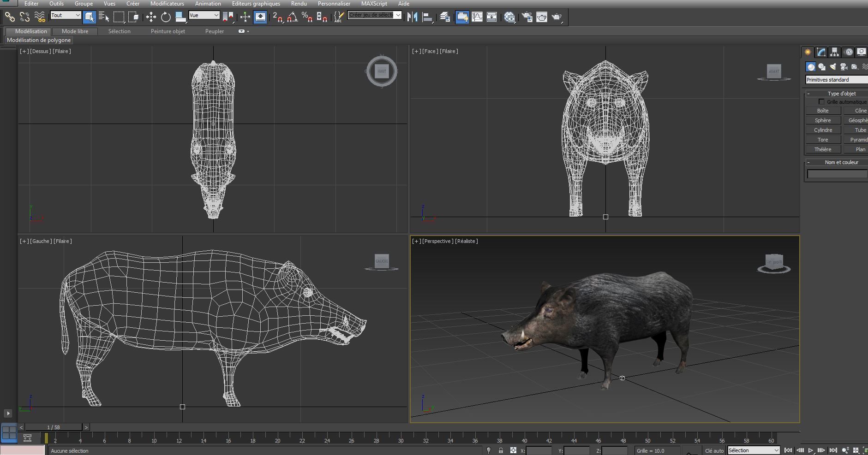The width and height of the screenshot is (868, 455).
Task: Toggle Percent Snap button
Action: tap(307, 17)
